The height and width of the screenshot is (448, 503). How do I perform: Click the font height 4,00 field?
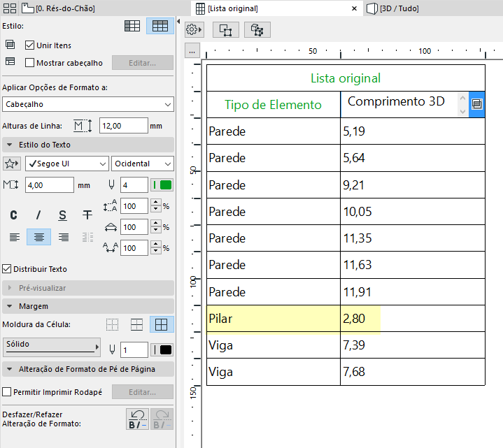click(50, 185)
